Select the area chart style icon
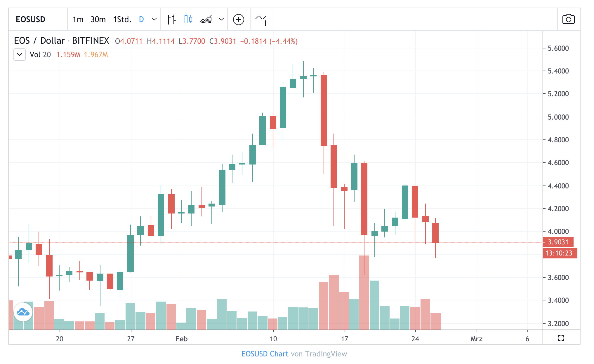 [x=206, y=20]
